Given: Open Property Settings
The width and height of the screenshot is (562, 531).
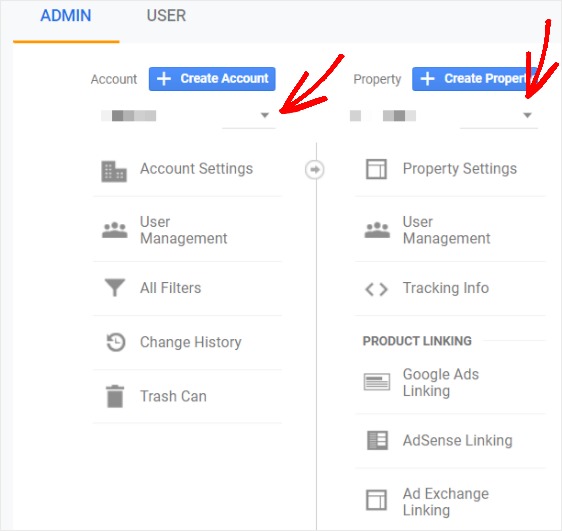Looking at the screenshot, I should (x=460, y=168).
